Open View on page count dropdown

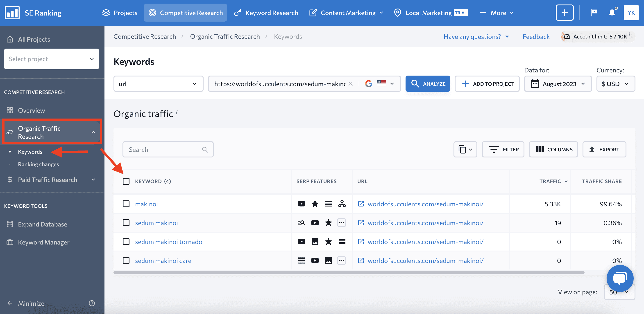(x=619, y=292)
